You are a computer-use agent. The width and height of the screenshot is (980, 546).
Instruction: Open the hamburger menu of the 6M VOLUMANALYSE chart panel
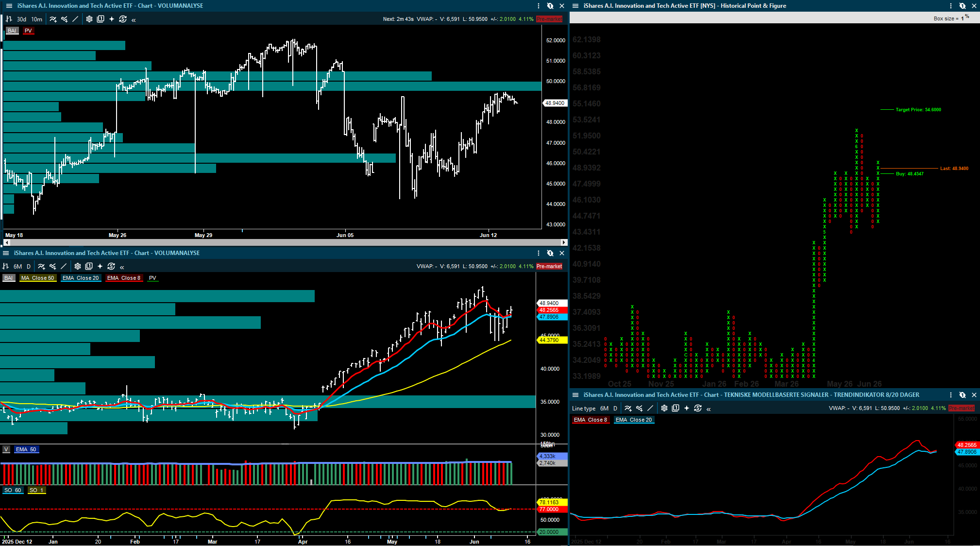coord(6,253)
